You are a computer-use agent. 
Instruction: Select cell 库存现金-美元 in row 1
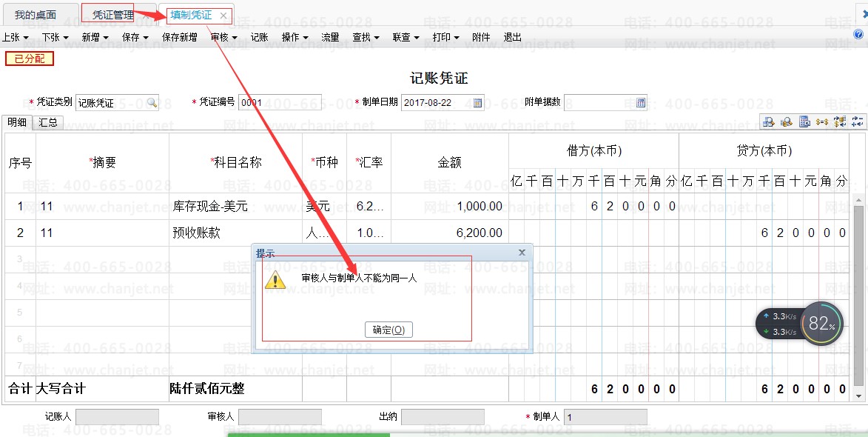[x=235, y=207]
